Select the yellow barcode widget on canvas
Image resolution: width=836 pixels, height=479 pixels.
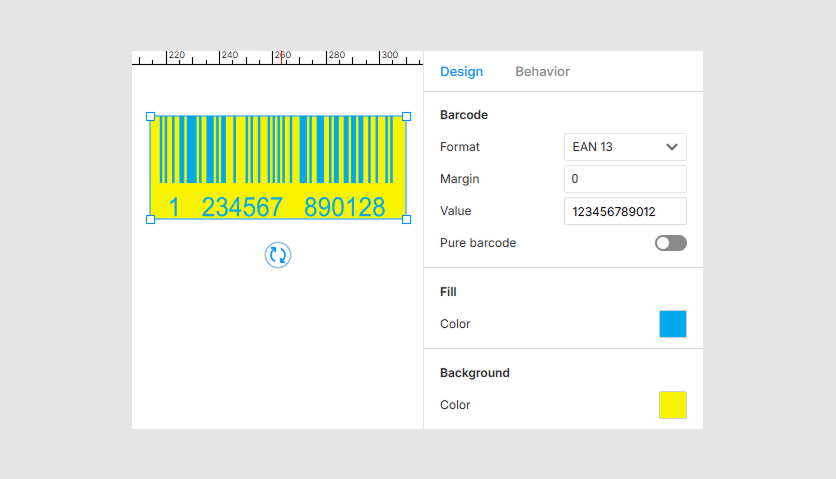click(x=278, y=168)
